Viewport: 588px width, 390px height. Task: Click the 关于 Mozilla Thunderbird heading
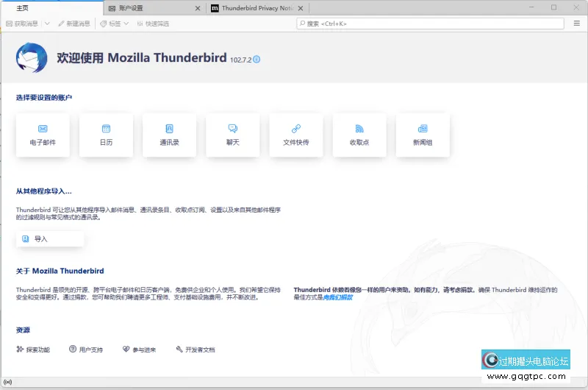tap(60, 271)
